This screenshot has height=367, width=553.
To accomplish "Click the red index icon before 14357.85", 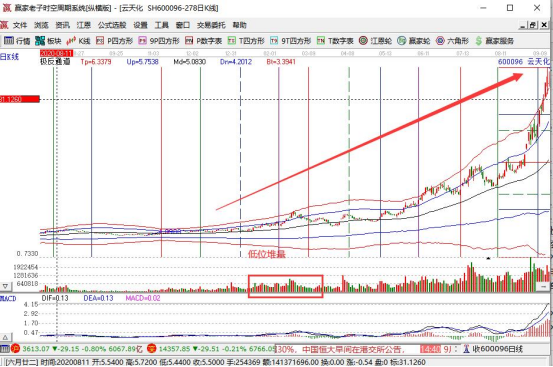I will pyautogui.click(x=152, y=349).
